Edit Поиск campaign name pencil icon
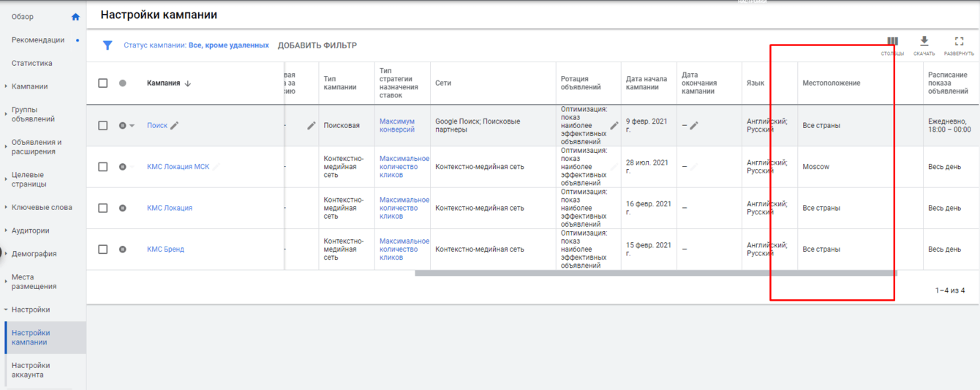Screen dimensions: 980x390 pyautogui.click(x=174, y=125)
